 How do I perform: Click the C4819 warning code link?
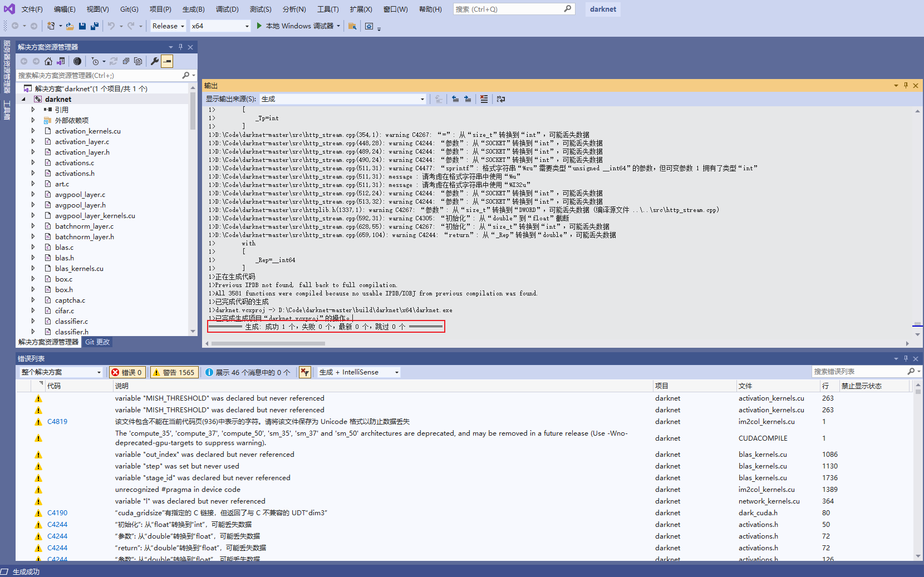tap(57, 422)
